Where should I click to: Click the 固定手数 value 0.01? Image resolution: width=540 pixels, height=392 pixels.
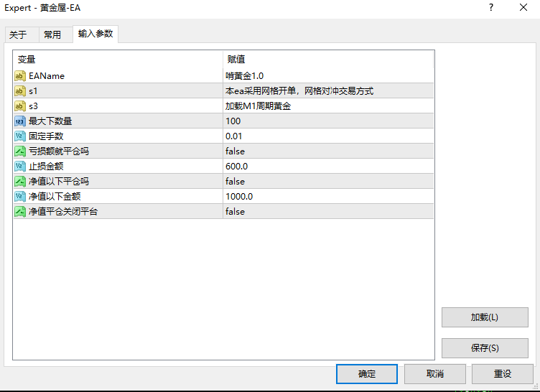pyautogui.click(x=234, y=136)
